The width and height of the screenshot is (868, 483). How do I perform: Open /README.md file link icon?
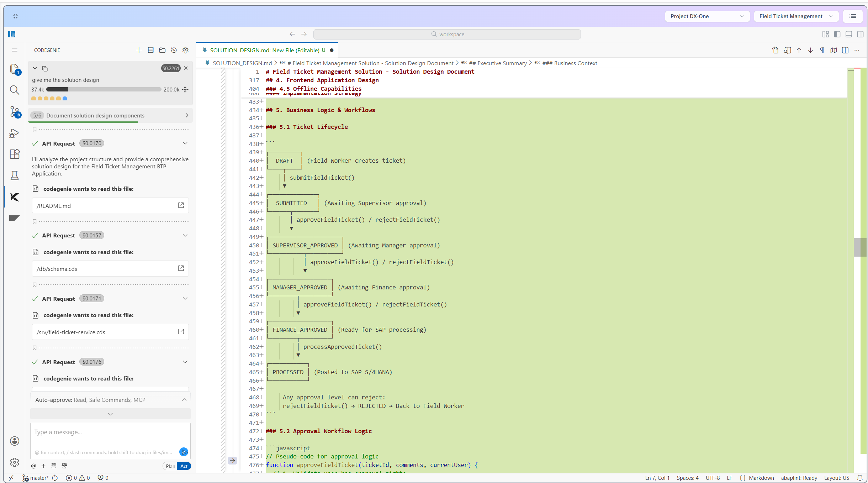(181, 205)
